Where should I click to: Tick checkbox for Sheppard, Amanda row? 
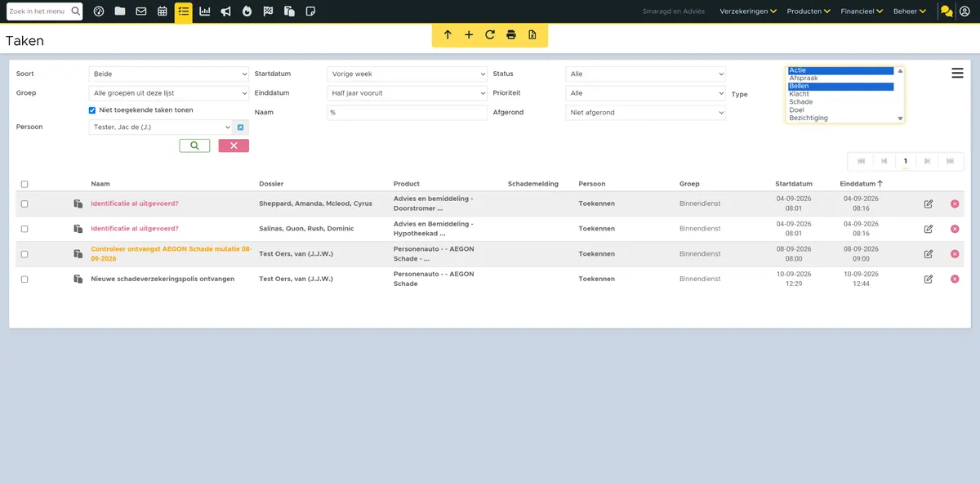pos(24,204)
